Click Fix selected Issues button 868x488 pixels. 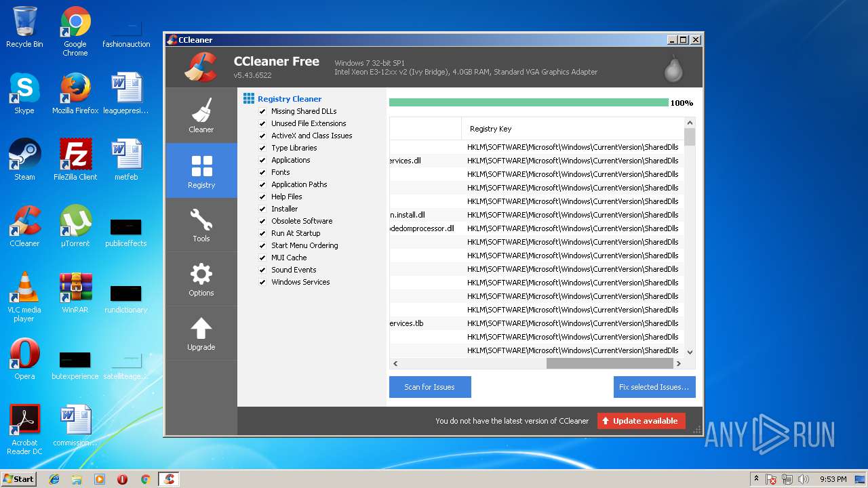point(654,387)
